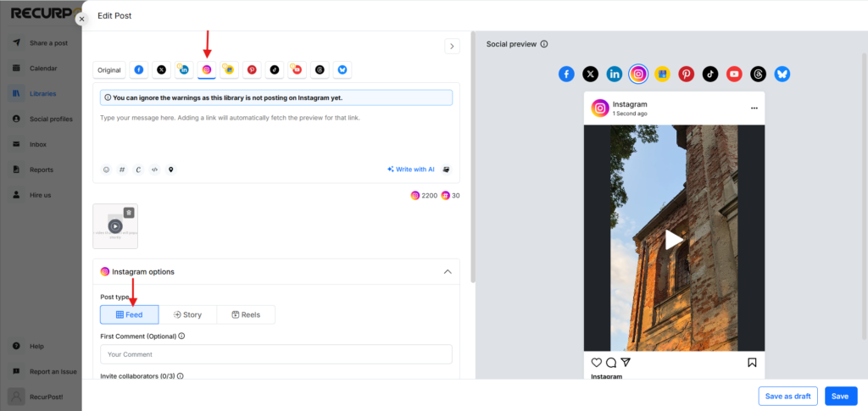
Task: Preview the post on Google Business
Action: [x=663, y=74]
